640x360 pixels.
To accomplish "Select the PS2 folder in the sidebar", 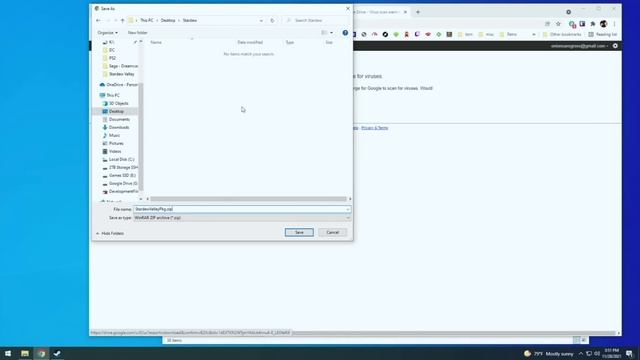I will point(112,58).
